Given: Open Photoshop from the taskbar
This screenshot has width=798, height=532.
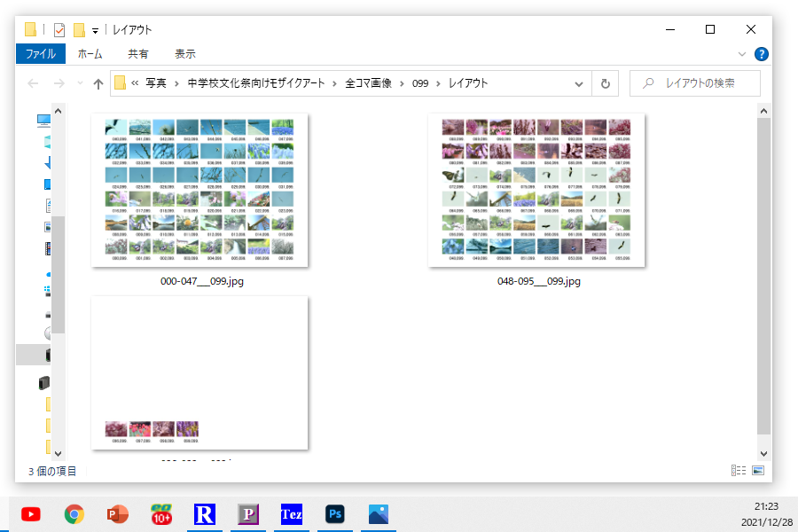Looking at the screenshot, I should point(335,514).
